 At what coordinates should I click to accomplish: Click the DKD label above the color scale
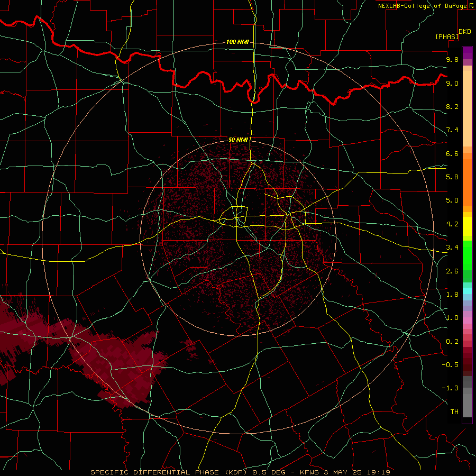pos(465,32)
